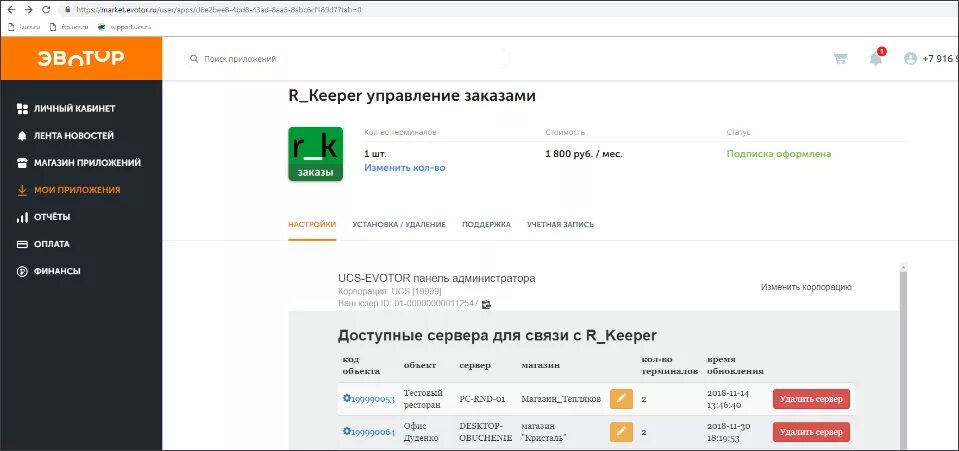This screenshot has height=451, width=959.
Task: Open the notifications bell icon
Action: [x=876, y=58]
